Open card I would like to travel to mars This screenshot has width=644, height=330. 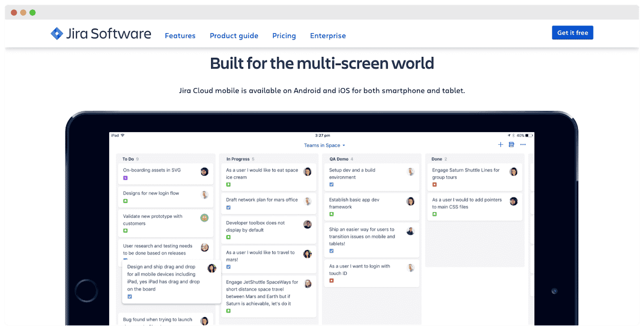(269, 259)
